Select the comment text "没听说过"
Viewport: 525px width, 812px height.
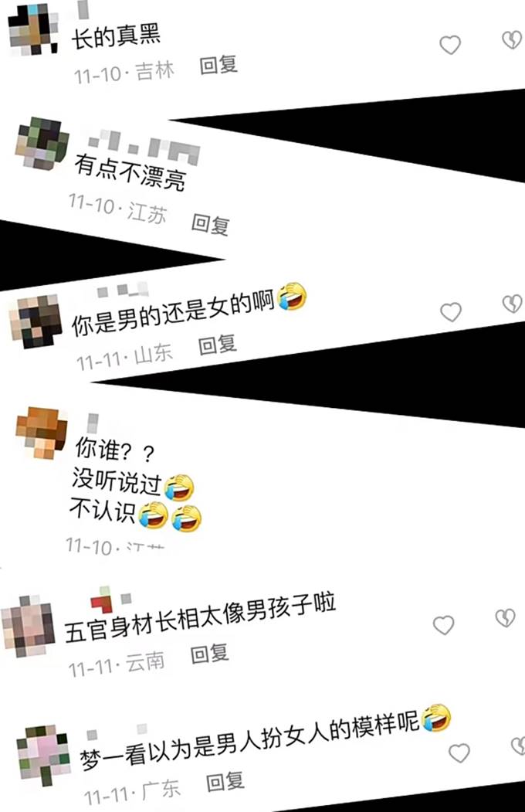point(117,481)
